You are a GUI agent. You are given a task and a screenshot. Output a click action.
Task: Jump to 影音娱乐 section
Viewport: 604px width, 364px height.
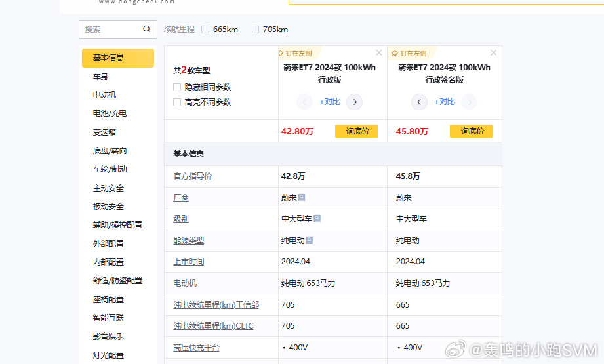click(x=108, y=336)
